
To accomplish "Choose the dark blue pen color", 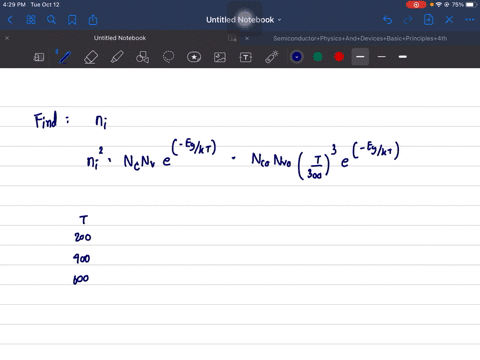I will coord(297,57).
